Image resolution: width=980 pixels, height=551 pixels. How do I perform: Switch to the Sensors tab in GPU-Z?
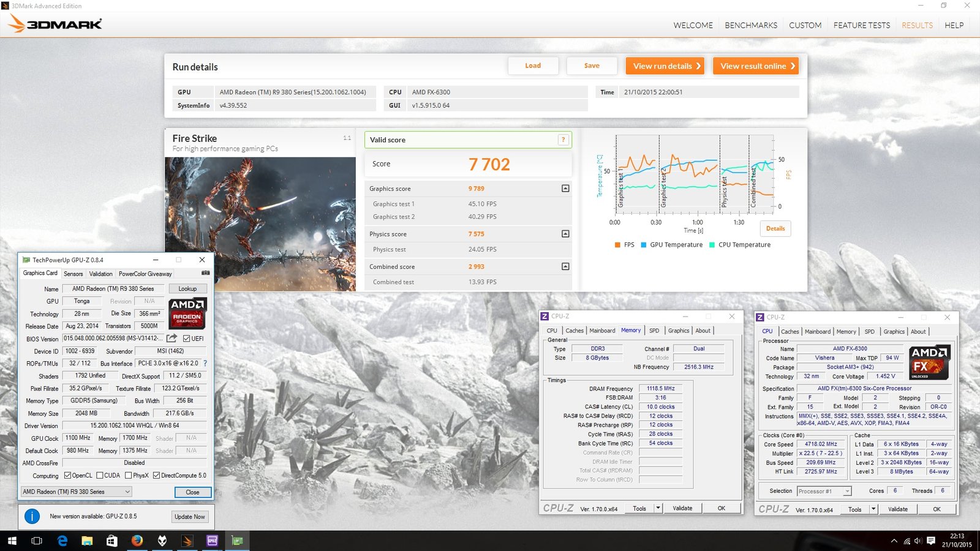point(73,274)
